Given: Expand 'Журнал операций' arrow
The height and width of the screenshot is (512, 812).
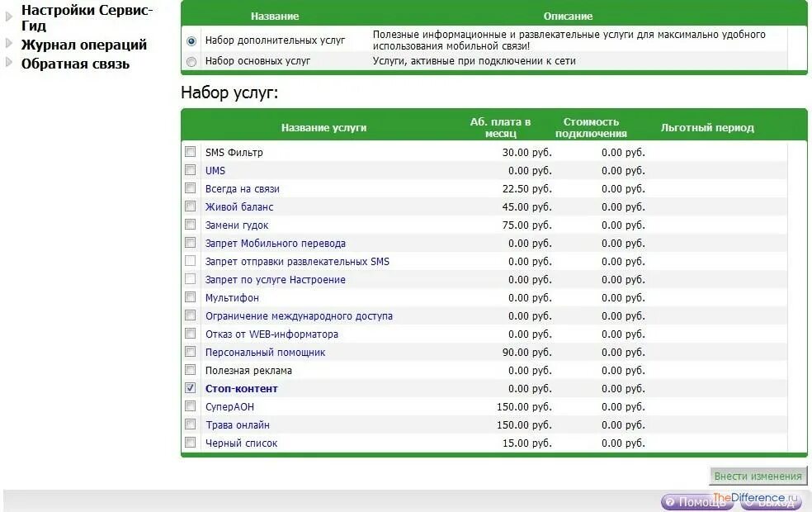Looking at the screenshot, I should tap(8, 43).
